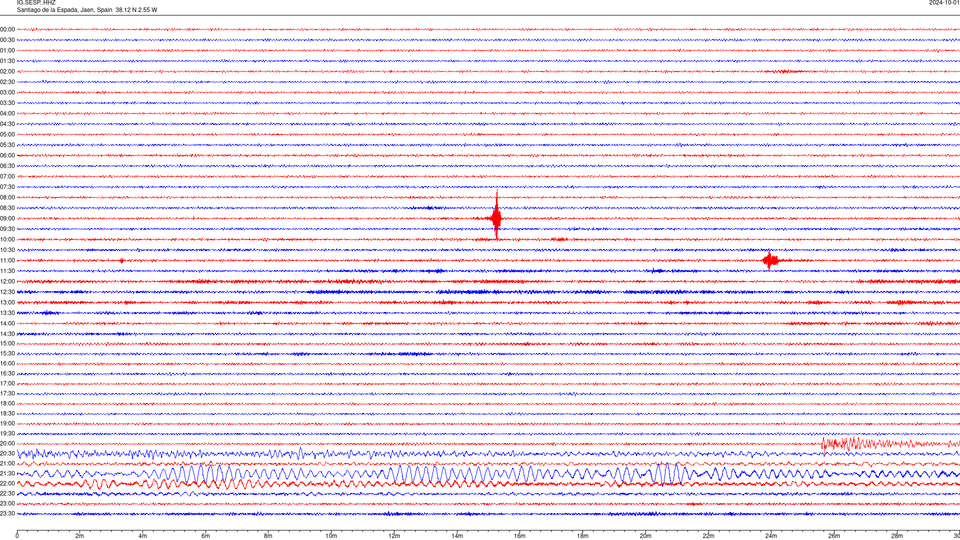960x540 pixels.
Task: Select the 07:00 time row label
Action: [7, 177]
